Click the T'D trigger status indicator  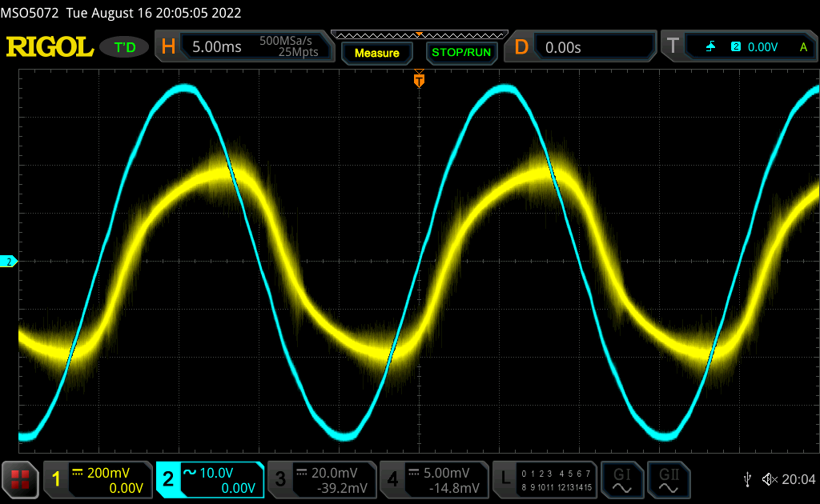click(124, 47)
